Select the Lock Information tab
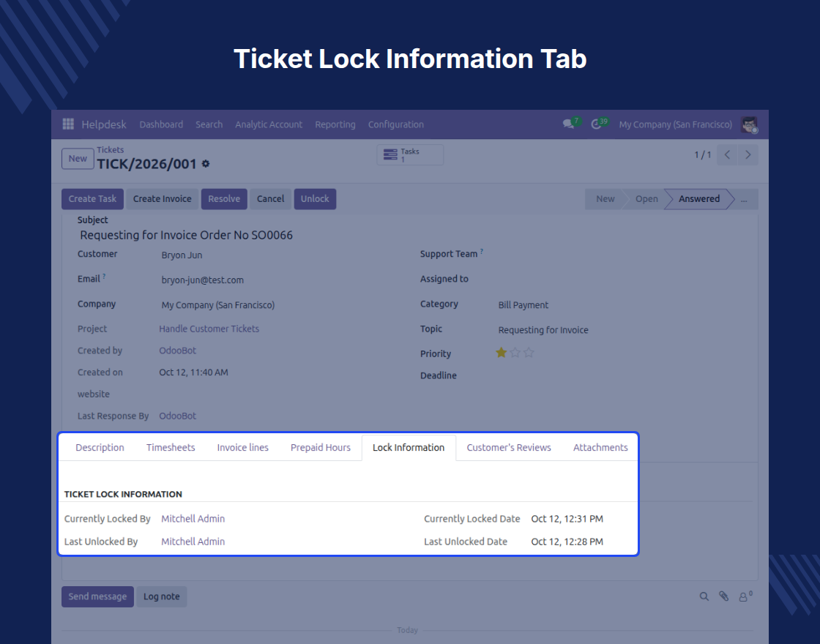This screenshot has width=820, height=644. (x=409, y=447)
